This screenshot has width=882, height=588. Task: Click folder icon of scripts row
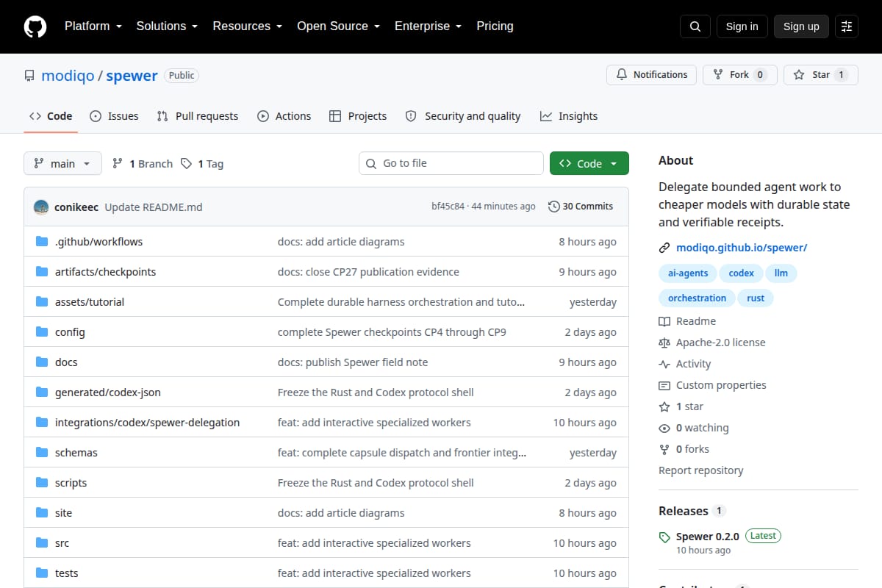tap(42, 483)
